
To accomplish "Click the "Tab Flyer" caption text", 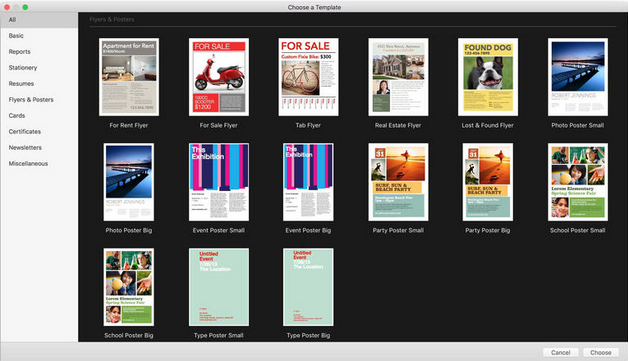I will [x=308, y=125].
